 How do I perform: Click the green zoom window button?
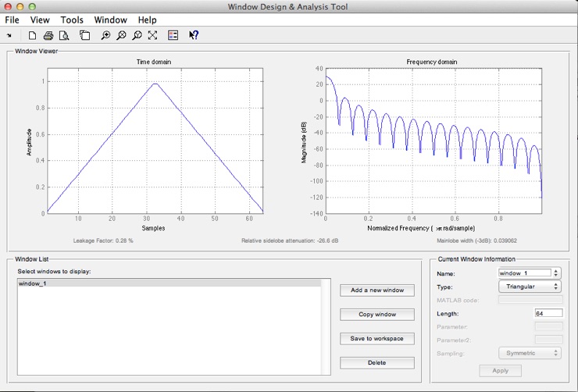click(x=32, y=6)
